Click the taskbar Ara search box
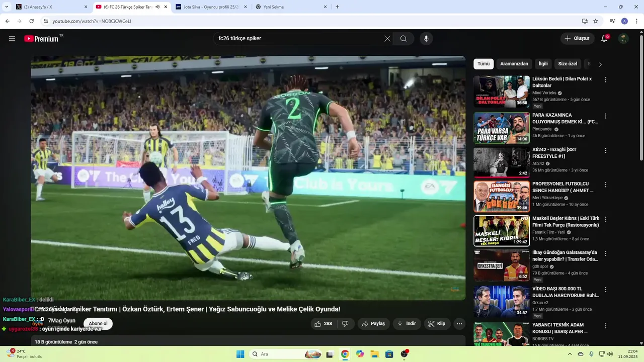The height and width of the screenshot is (362, 644). (x=285, y=354)
